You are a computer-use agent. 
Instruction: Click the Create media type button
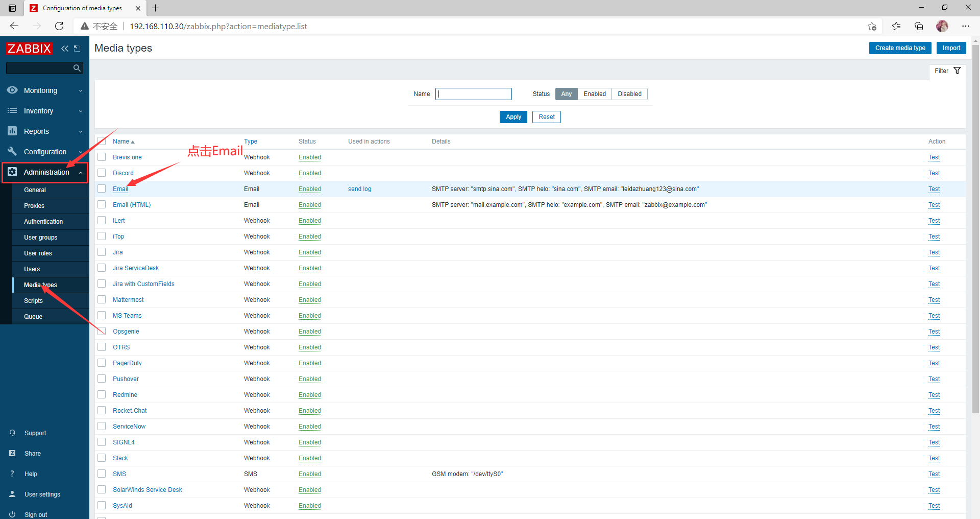[x=900, y=48]
